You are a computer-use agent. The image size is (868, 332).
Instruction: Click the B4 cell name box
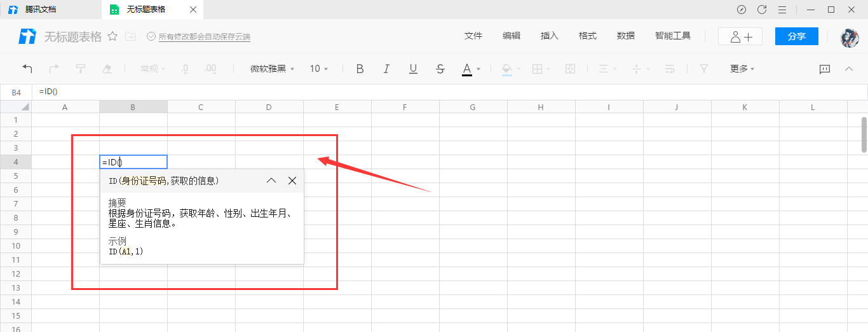[x=17, y=92]
